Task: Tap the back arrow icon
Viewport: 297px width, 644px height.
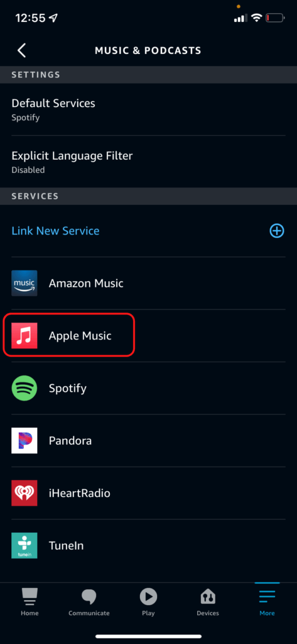Action: coord(22,50)
